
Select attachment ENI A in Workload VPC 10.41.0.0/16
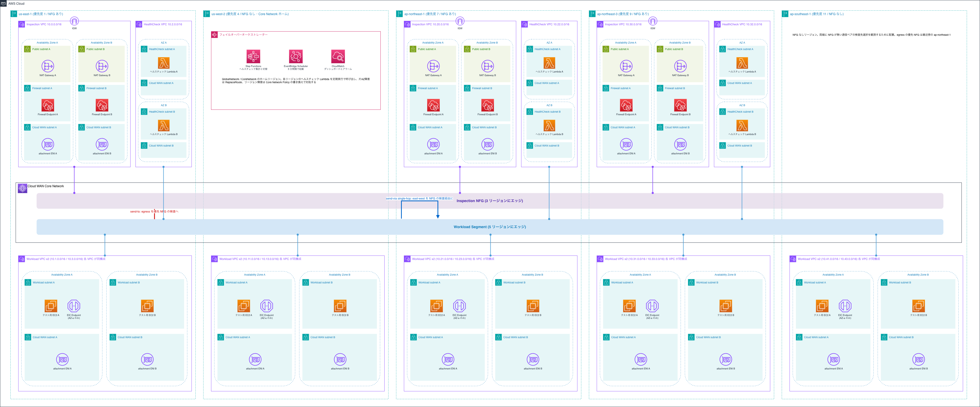pos(834,359)
